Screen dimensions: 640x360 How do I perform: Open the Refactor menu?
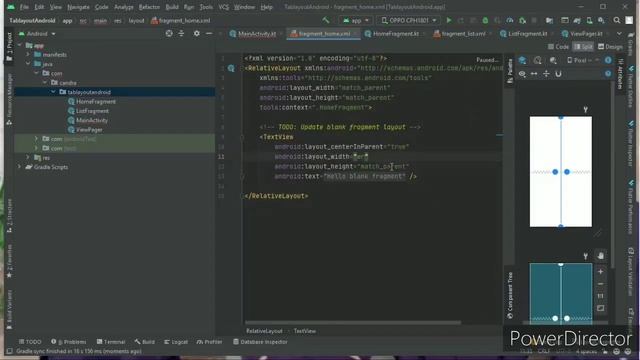pos(149,7)
